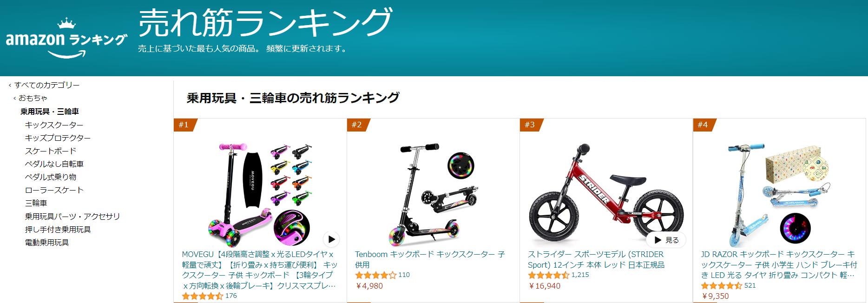Open the 電動乗用玩具 category
This screenshot has height=303, width=868.
(x=47, y=243)
